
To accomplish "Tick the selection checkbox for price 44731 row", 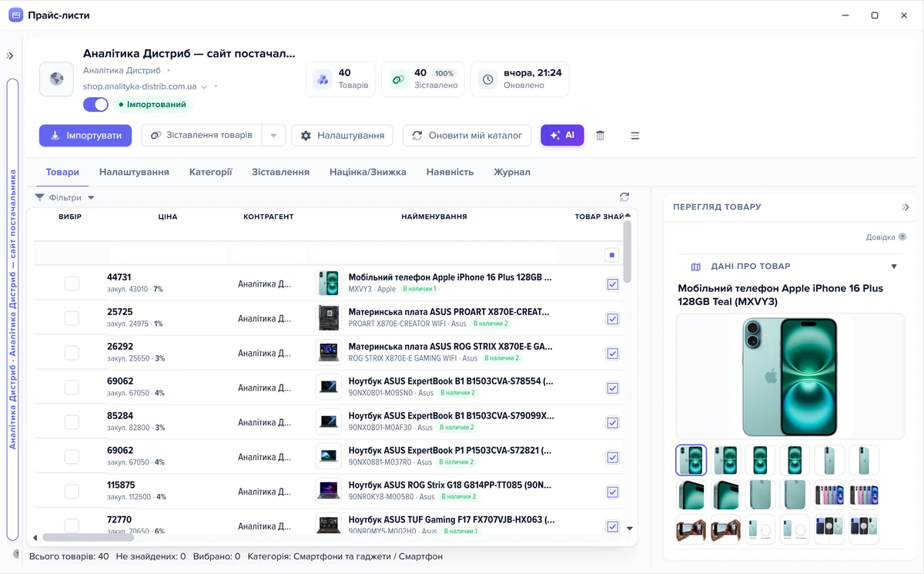I will click(x=72, y=284).
